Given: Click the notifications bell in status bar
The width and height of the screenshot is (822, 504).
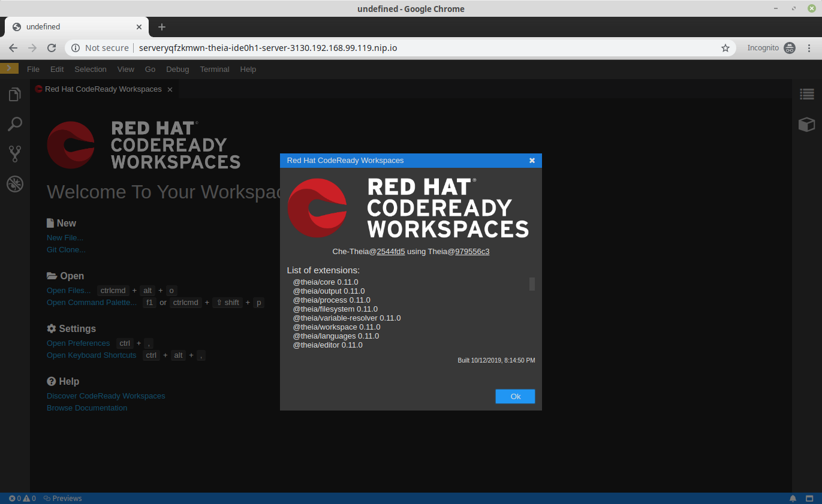Looking at the screenshot, I should (x=793, y=498).
